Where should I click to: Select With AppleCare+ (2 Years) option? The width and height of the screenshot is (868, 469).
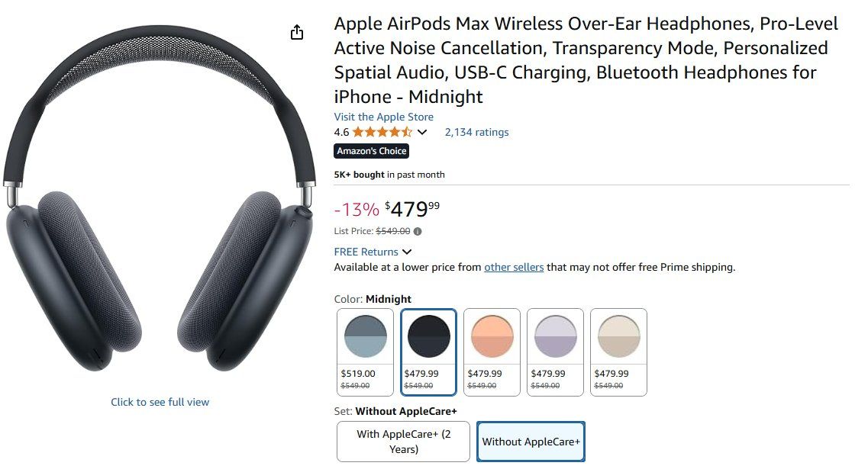(403, 442)
